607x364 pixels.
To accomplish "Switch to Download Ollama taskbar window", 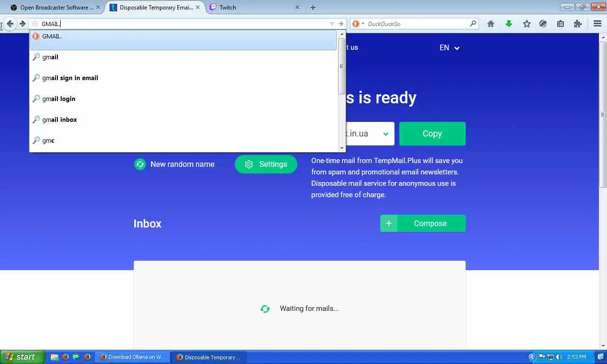I will [x=133, y=357].
